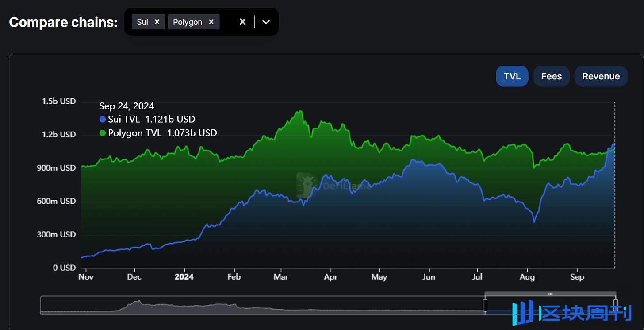Click the Dec x-axis label
Viewport: 644px width, 330px height.
[134, 277]
